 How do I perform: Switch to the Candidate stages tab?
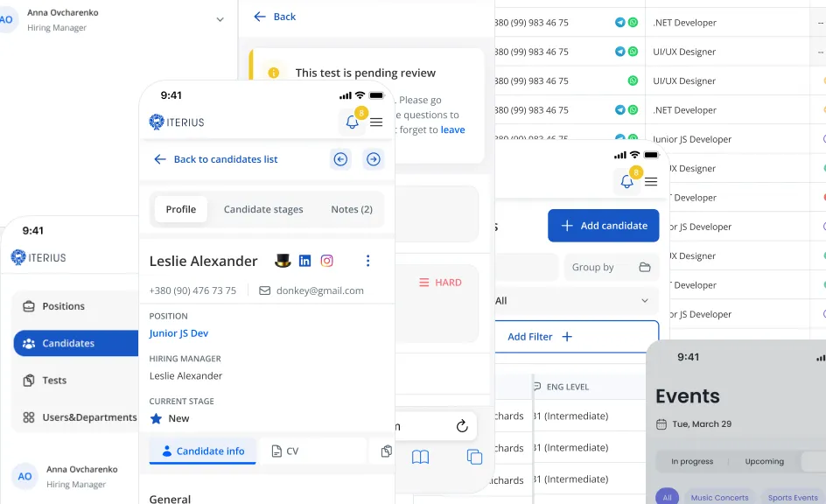tap(263, 209)
